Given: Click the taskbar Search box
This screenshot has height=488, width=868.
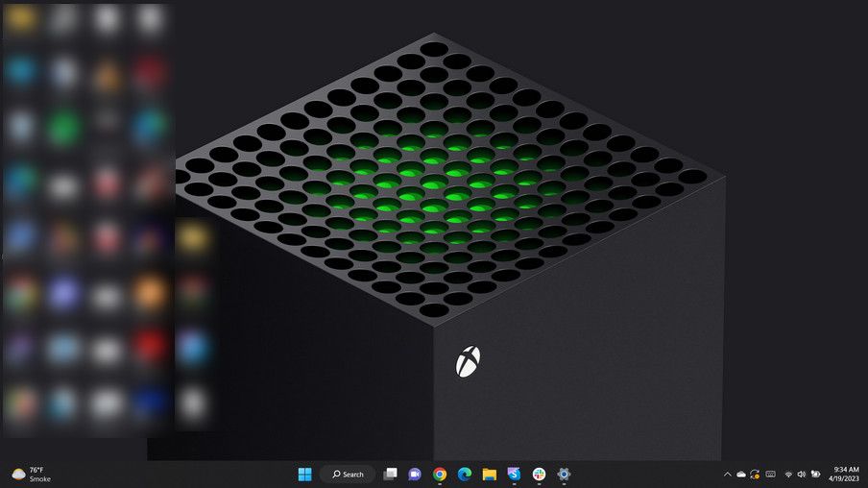Looking at the screenshot, I should pos(348,475).
